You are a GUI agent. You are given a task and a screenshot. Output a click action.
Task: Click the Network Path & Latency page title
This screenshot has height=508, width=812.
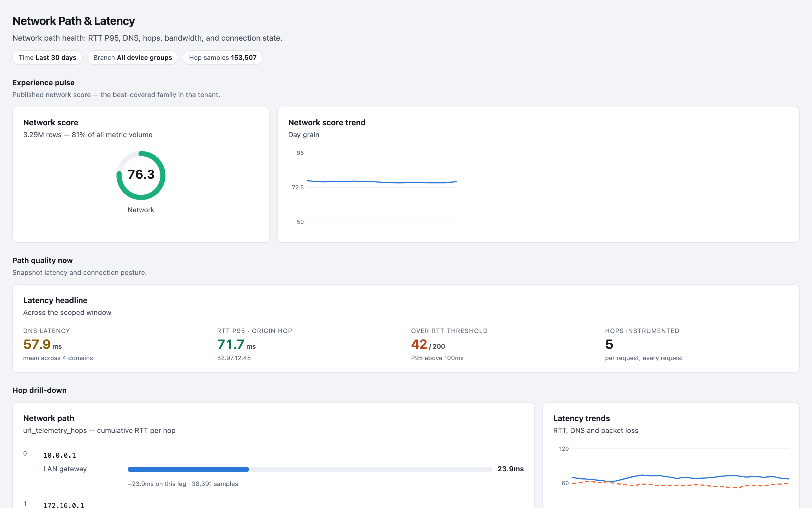click(x=74, y=21)
